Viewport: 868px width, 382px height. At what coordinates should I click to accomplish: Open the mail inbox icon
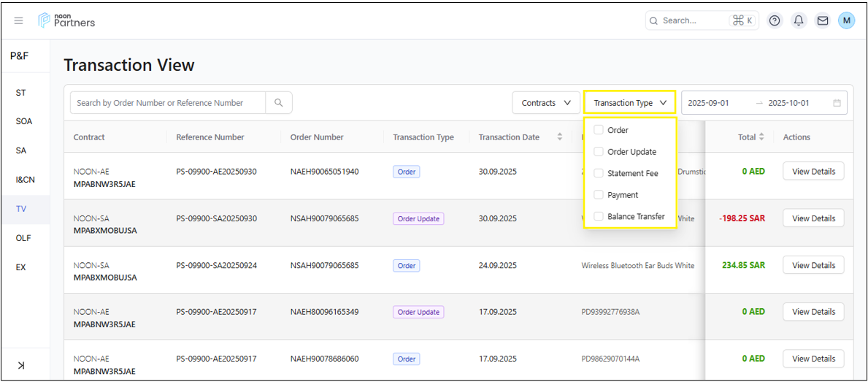point(823,21)
